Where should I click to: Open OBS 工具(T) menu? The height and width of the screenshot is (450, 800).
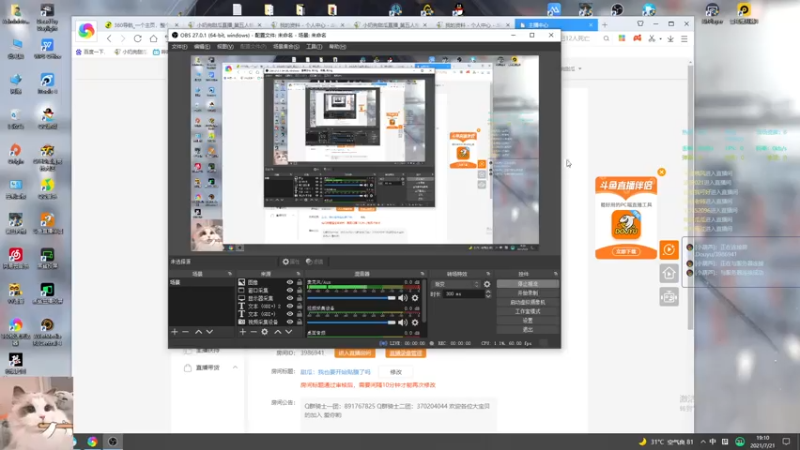click(314, 46)
